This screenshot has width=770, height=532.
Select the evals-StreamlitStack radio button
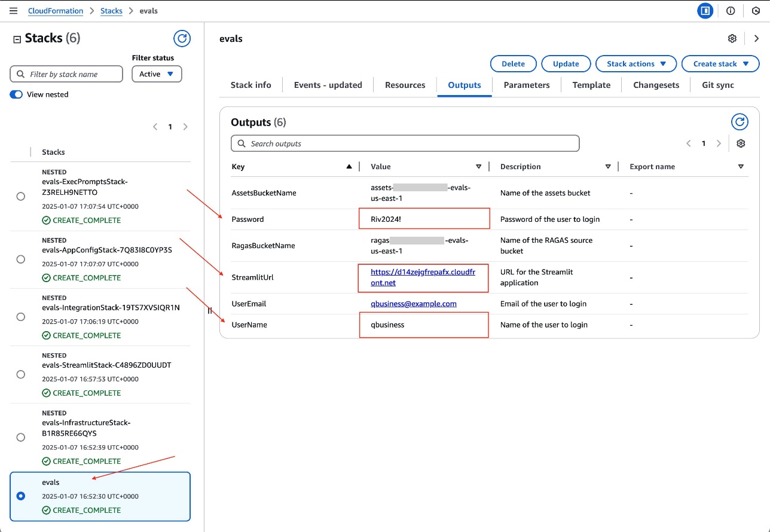(x=21, y=374)
